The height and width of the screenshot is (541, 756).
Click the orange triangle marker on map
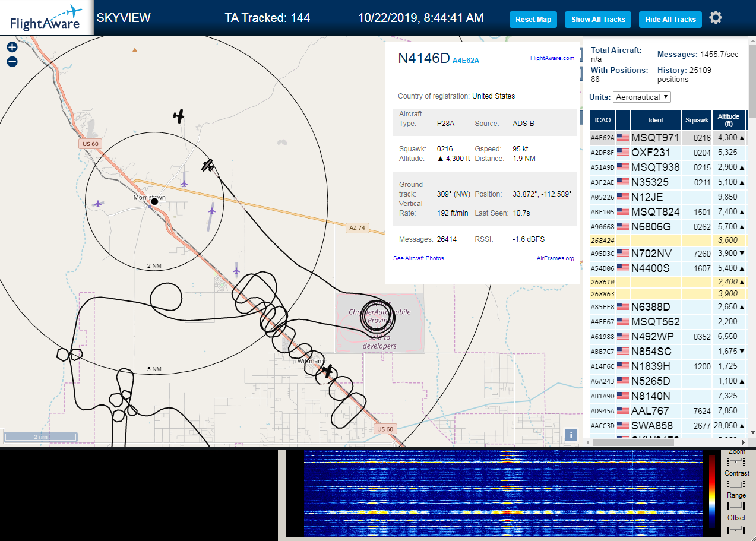pos(135,49)
